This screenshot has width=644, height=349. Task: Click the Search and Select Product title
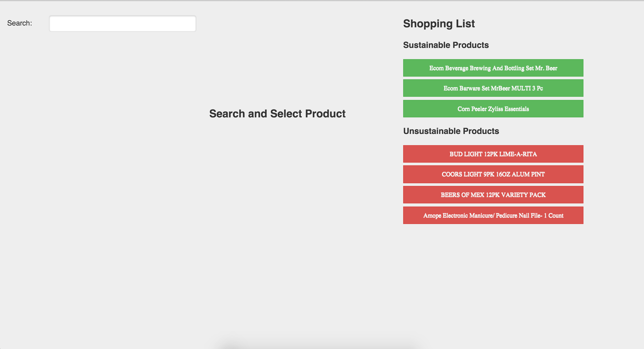277,114
